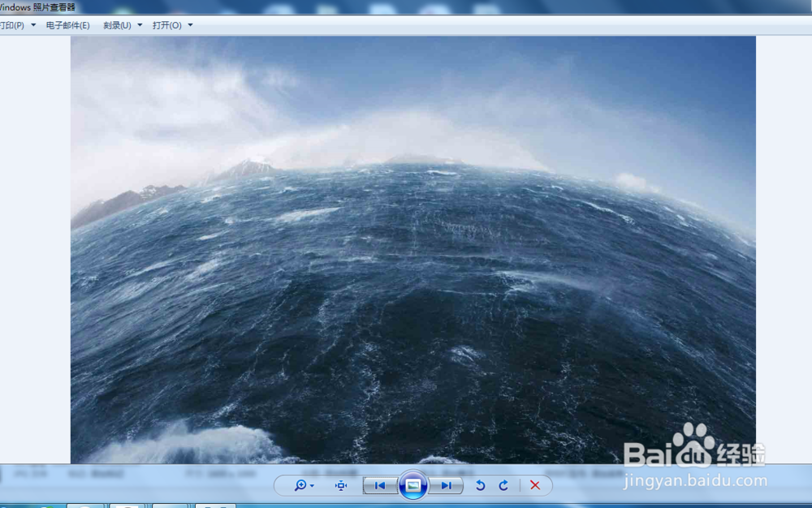This screenshot has height=508, width=812.
Task: Fit picture to actual size
Action: pos(341,485)
